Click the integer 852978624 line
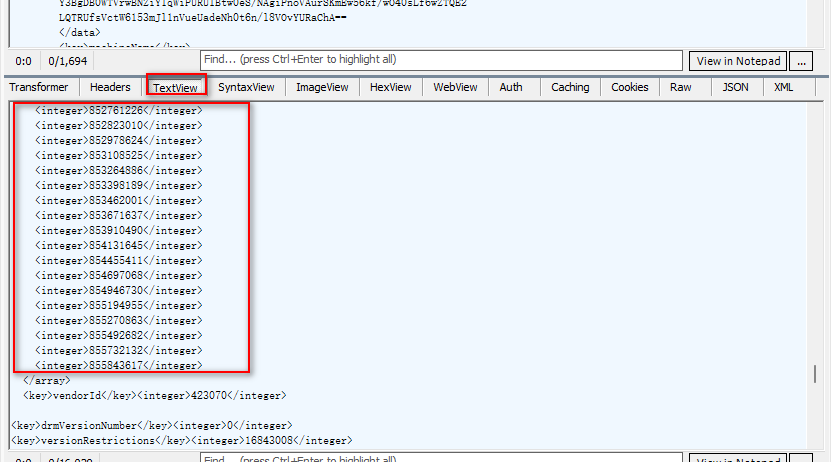This screenshot has width=831, height=462. click(119, 140)
